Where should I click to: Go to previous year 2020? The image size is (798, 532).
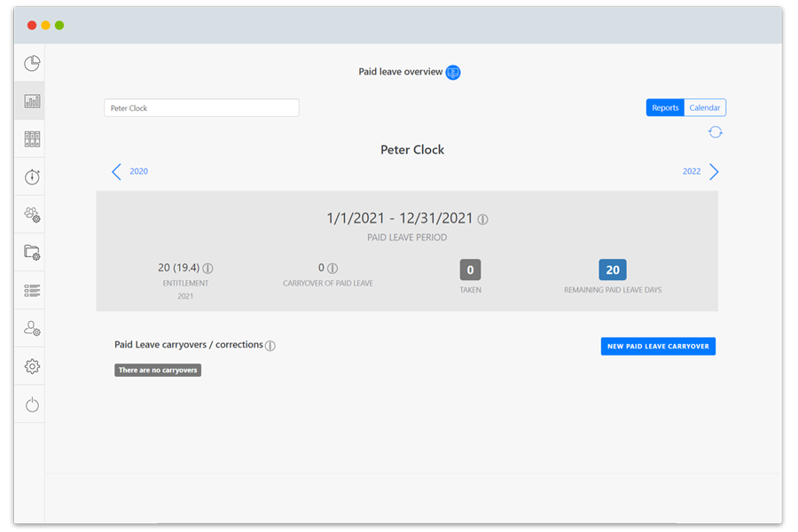click(129, 172)
